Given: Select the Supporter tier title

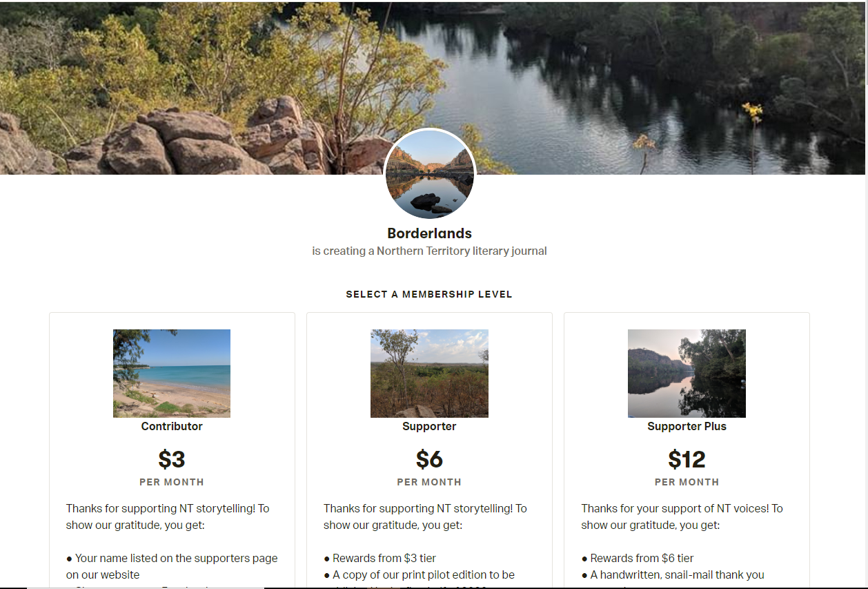Looking at the screenshot, I should (429, 426).
